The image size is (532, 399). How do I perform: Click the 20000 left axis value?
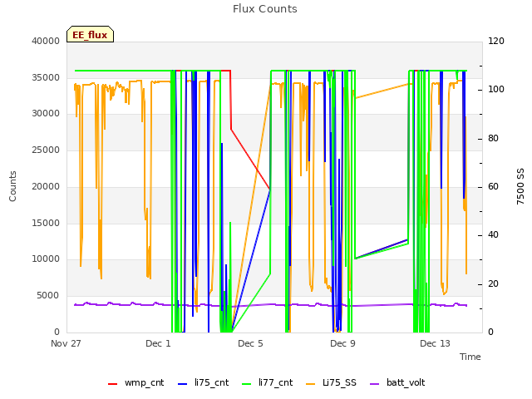[x=46, y=186]
